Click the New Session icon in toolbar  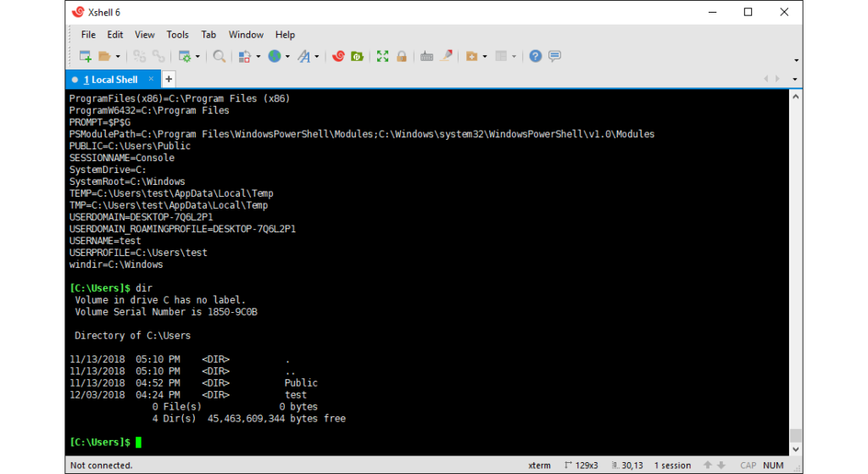(86, 56)
